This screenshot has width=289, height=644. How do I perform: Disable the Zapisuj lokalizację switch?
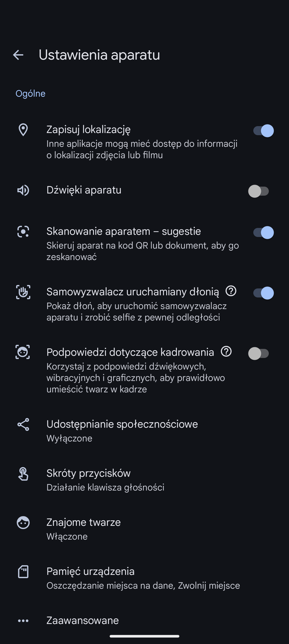tap(263, 131)
